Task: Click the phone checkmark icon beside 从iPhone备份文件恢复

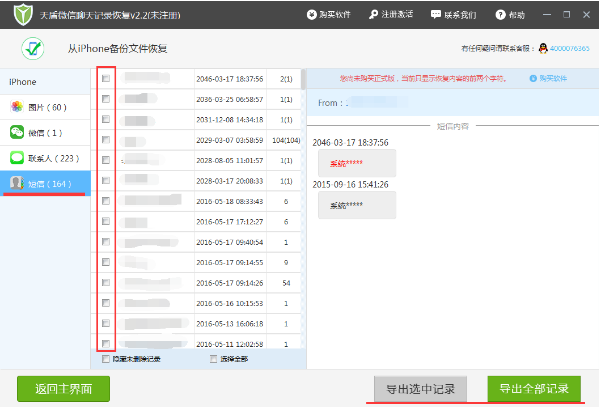Action: tap(33, 49)
